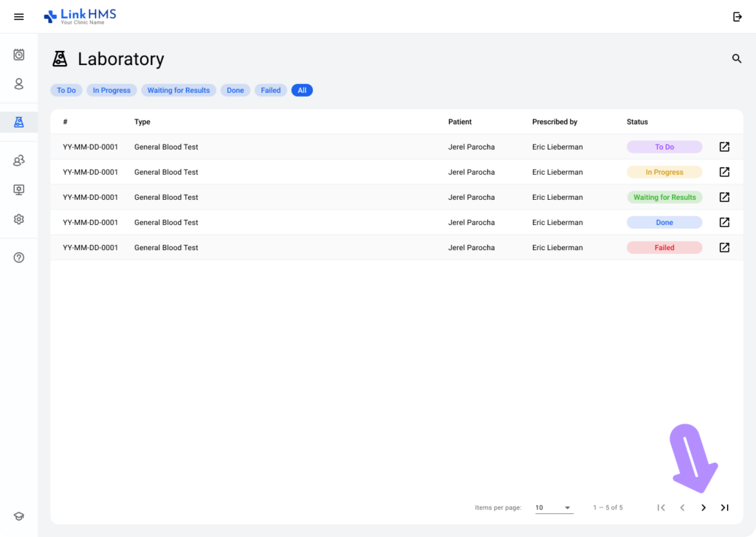Screen dimensions: 756x537
Task: Filter by the Failed chip
Action: [x=271, y=90]
